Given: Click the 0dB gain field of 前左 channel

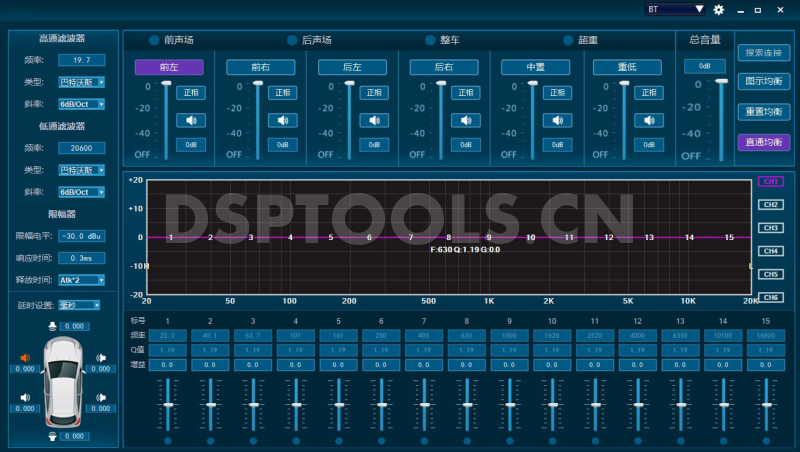Looking at the screenshot, I should [191, 145].
